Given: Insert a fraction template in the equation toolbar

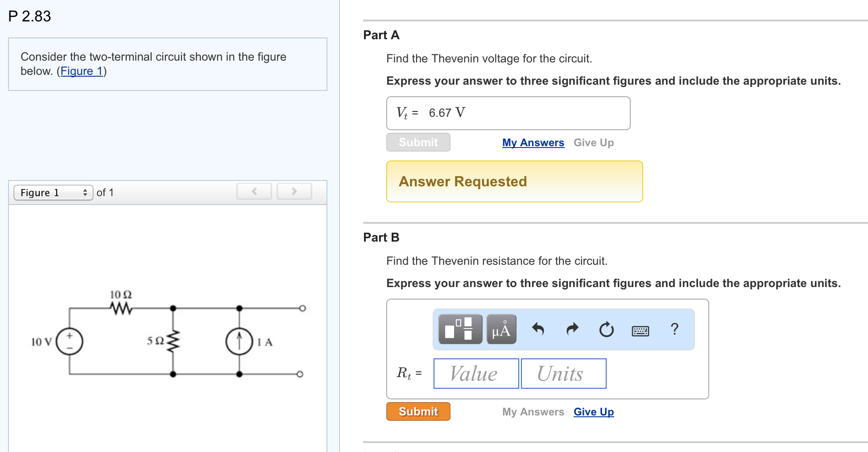Looking at the screenshot, I should tap(459, 330).
